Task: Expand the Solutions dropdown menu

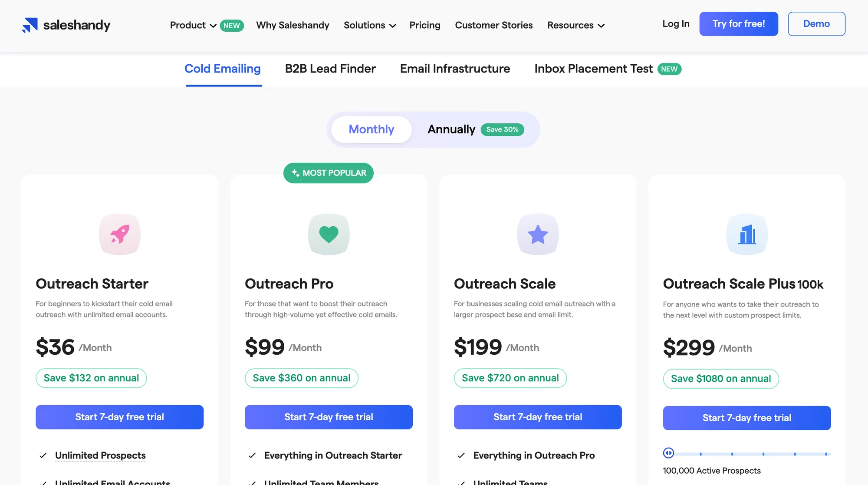Action: tap(370, 25)
